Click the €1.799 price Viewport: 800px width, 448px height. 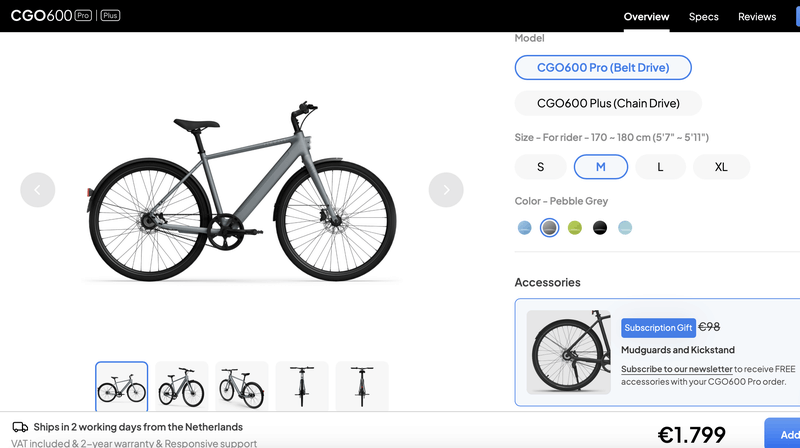(x=691, y=435)
